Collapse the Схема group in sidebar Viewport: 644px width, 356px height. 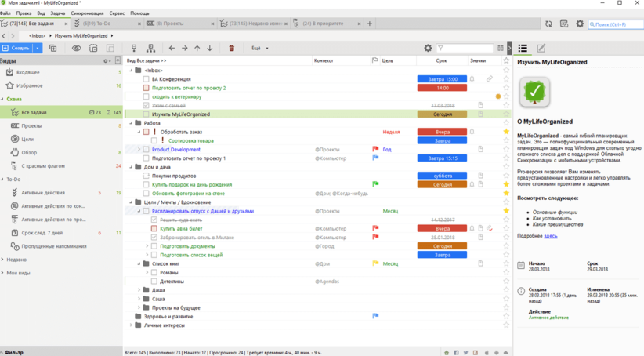[x=2, y=99]
